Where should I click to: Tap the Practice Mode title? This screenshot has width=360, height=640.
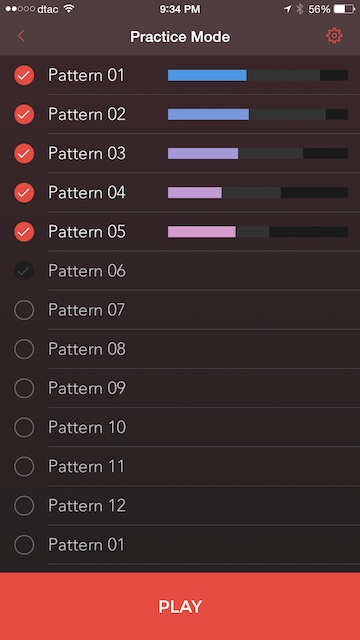[x=180, y=37]
